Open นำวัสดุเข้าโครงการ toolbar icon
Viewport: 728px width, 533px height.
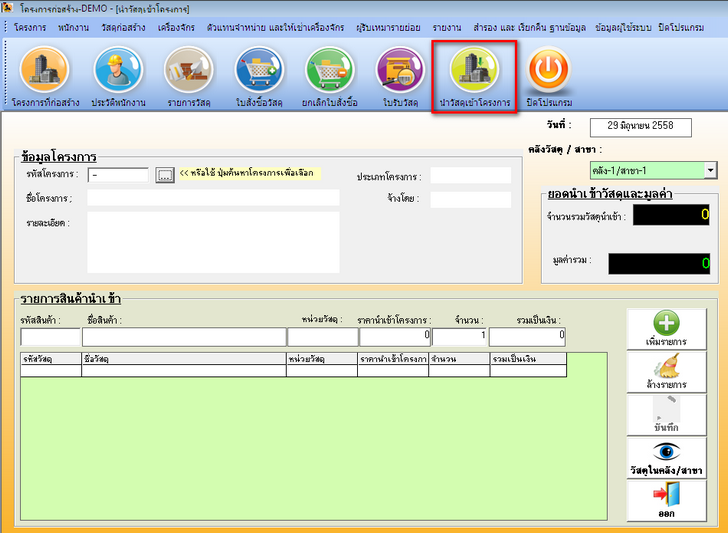[474, 70]
